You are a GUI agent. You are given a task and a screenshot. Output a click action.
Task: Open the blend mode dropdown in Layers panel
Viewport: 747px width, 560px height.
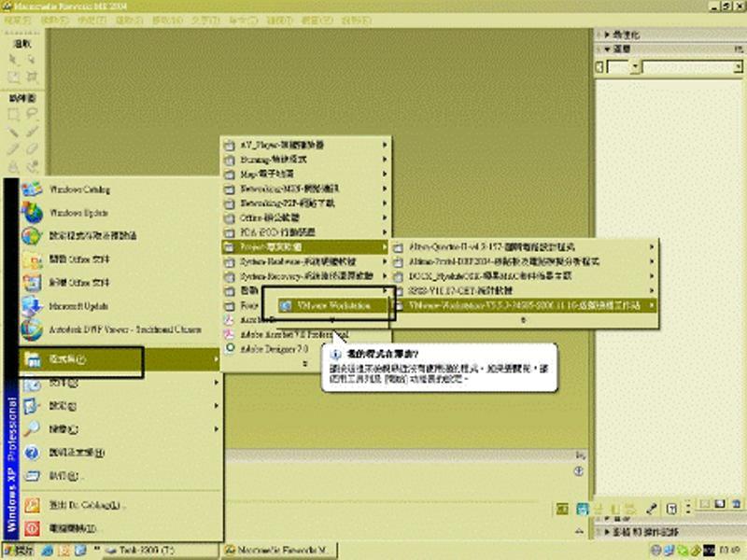[x=738, y=67]
